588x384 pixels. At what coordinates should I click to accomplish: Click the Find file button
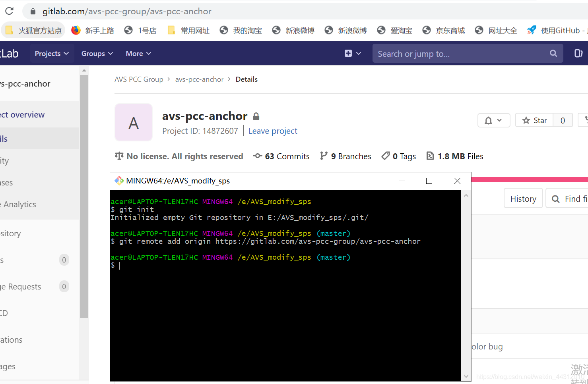(568, 199)
